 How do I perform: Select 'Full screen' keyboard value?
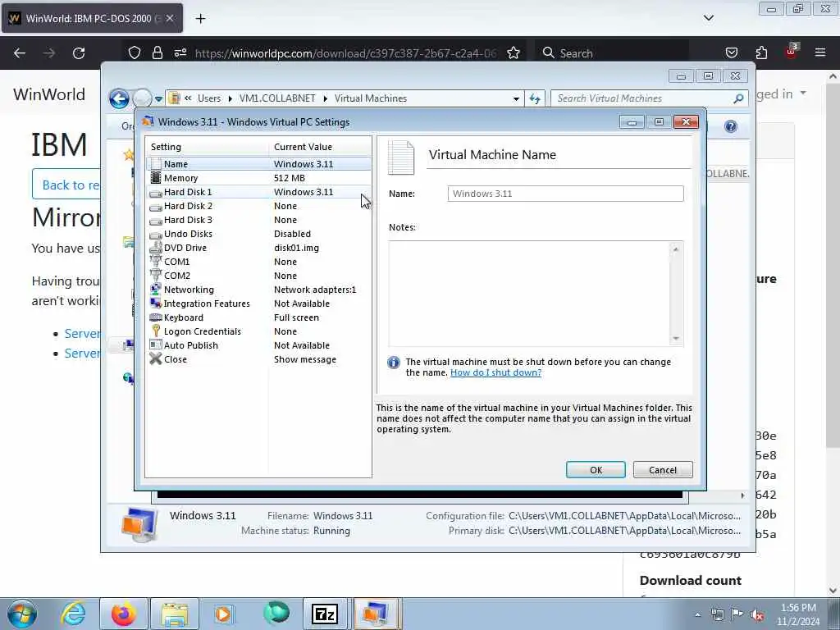click(x=296, y=317)
